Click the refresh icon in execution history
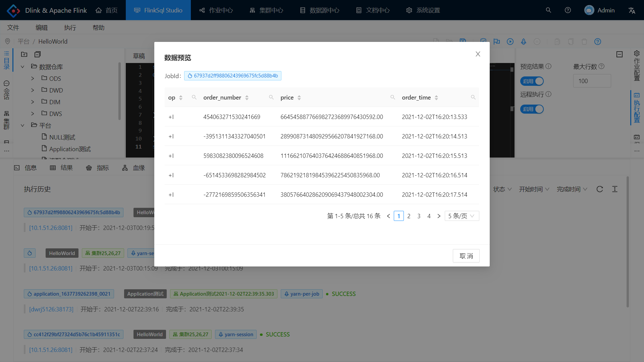The height and width of the screenshot is (362, 644). click(x=600, y=189)
